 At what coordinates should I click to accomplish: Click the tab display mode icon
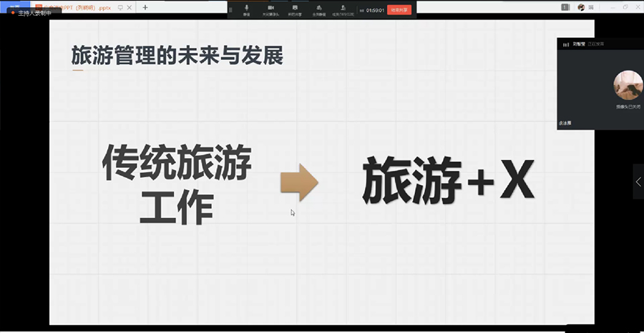(x=119, y=7)
